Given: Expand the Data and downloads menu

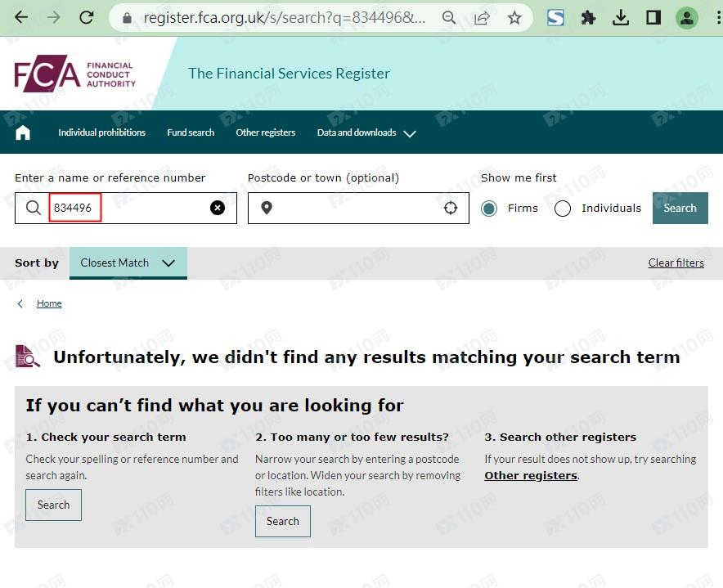Looking at the screenshot, I should pyautogui.click(x=366, y=132).
